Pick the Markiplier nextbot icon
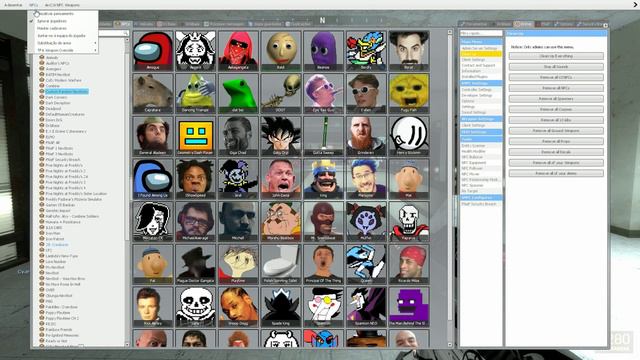The width and height of the screenshot is (640, 360). click(366, 179)
